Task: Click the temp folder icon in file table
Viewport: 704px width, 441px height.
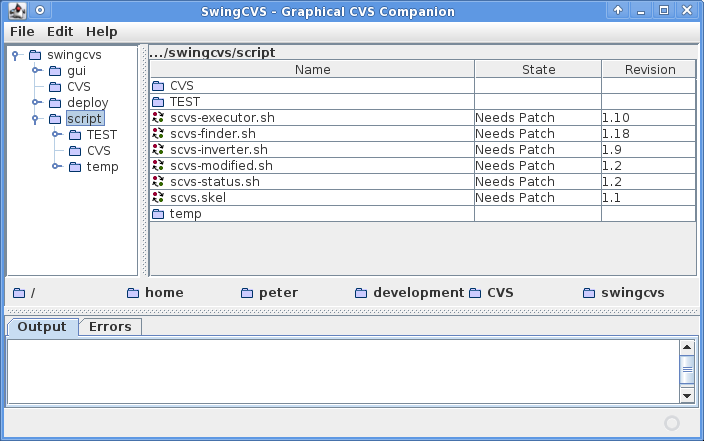Action: 158,214
